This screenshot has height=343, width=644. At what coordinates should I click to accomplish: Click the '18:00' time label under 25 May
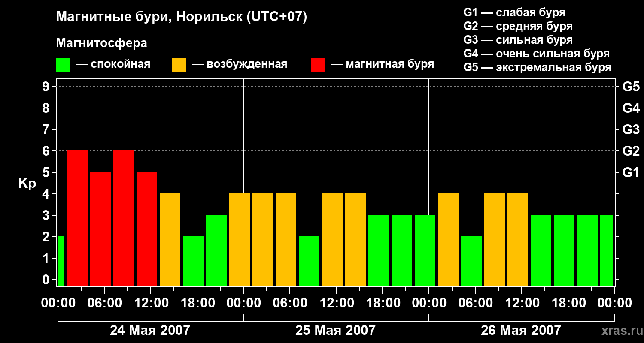click(x=383, y=303)
